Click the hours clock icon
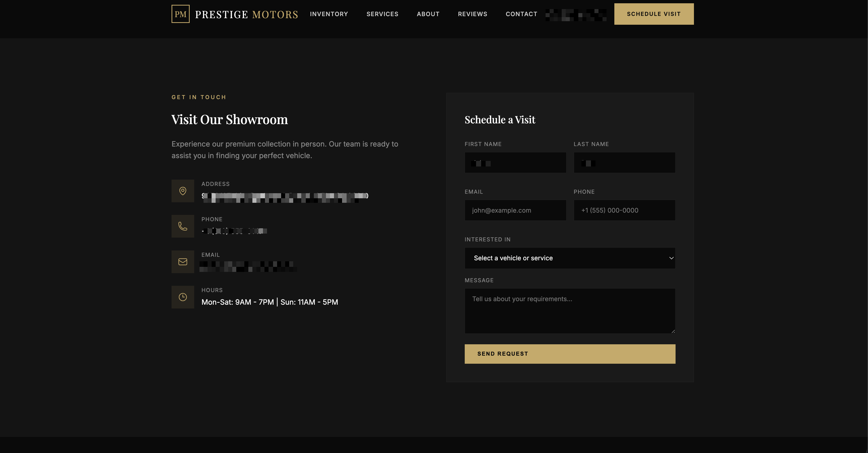 [x=183, y=297]
